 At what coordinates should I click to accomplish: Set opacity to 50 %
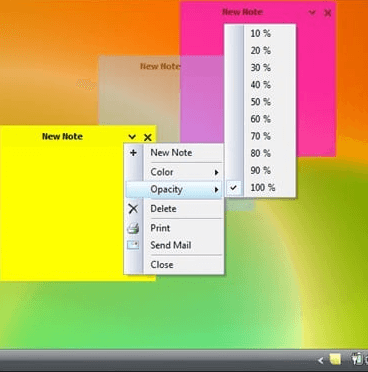pos(260,102)
